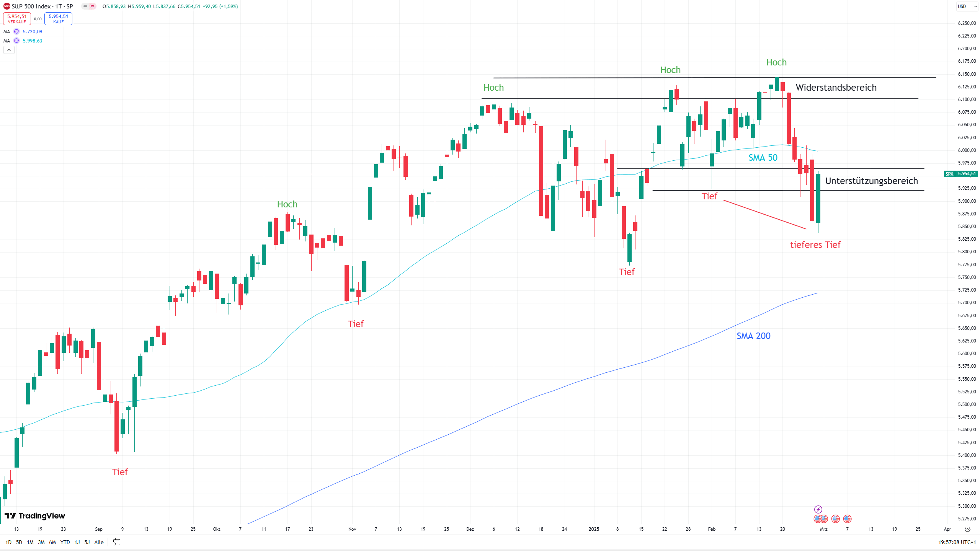
Task: Click the US flag event left of 7 Mrz
Action: point(836,518)
